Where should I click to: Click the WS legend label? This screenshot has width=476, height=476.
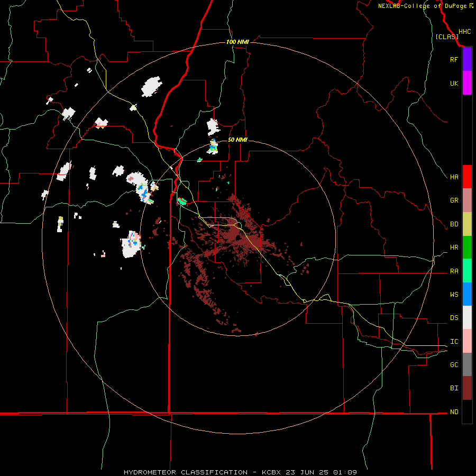tap(454, 295)
